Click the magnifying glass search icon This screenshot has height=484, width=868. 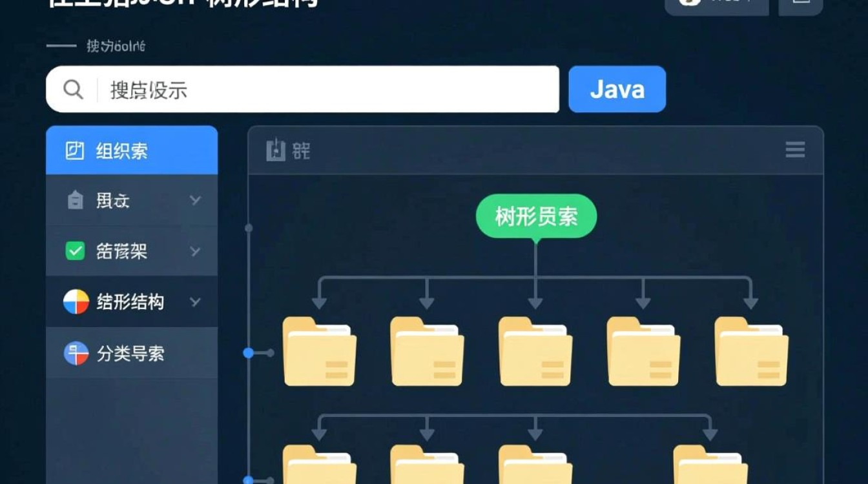pos(71,89)
